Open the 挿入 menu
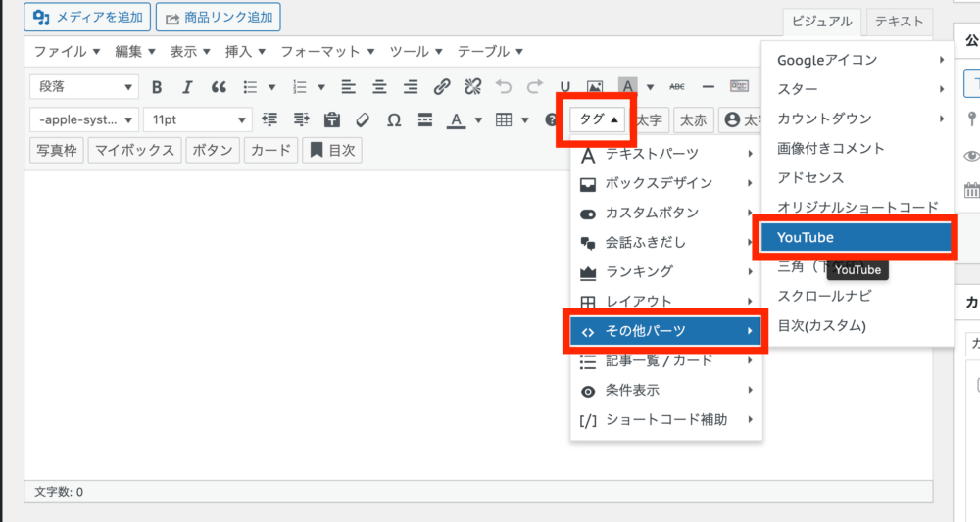This screenshot has height=522, width=980. click(x=245, y=51)
